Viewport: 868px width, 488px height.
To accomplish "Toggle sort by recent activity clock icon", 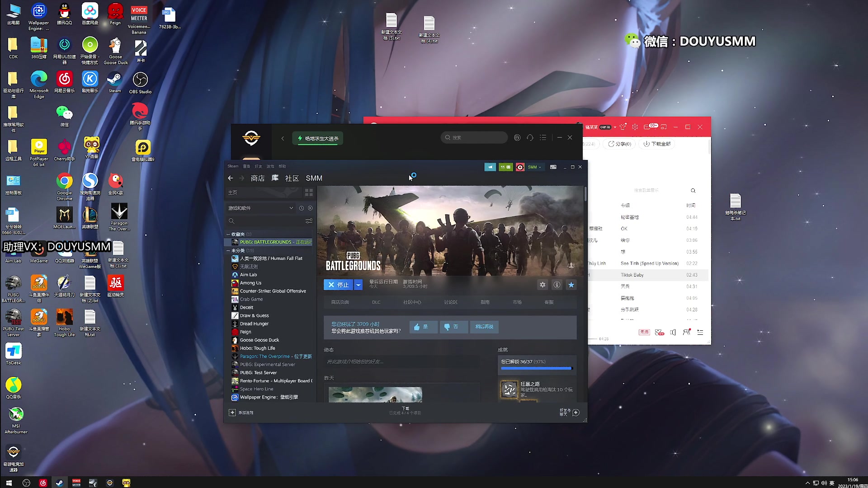I will click(x=302, y=208).
